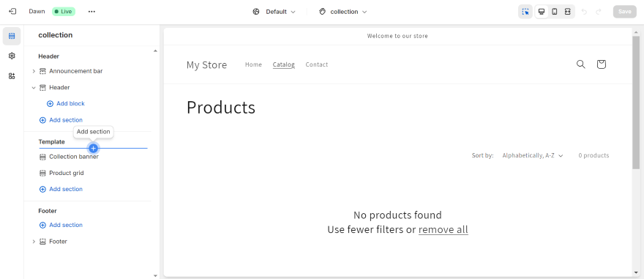The image size is (644, 279).
Task: Open the cart icon in preview
Action: click(x=602, y=64)
